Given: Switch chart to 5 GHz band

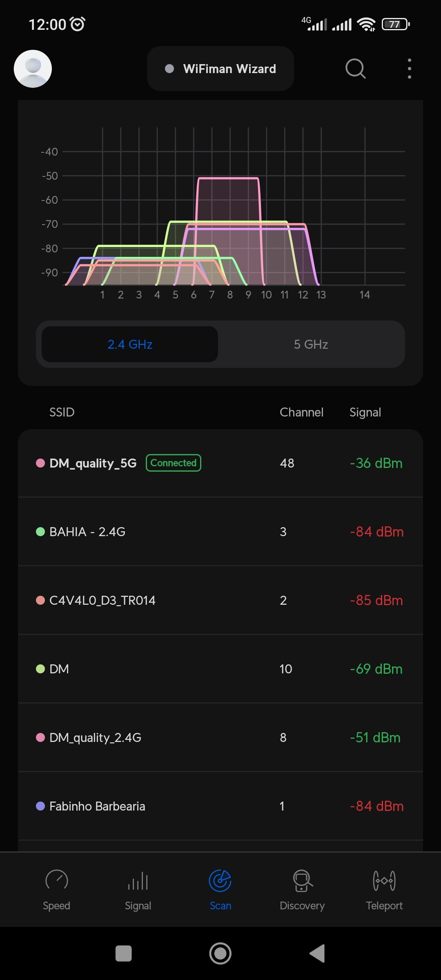Looking at the screenshot, I should [x=311, y=344].
